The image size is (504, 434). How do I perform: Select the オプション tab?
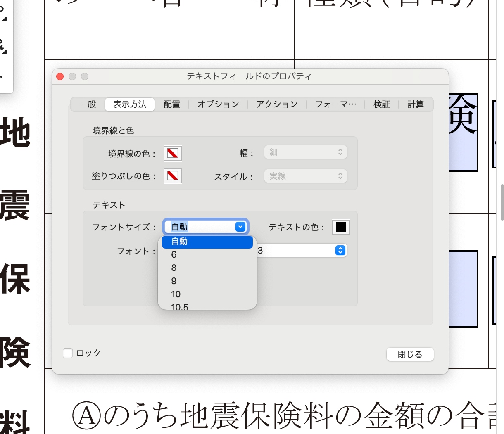tap(218, 104)
